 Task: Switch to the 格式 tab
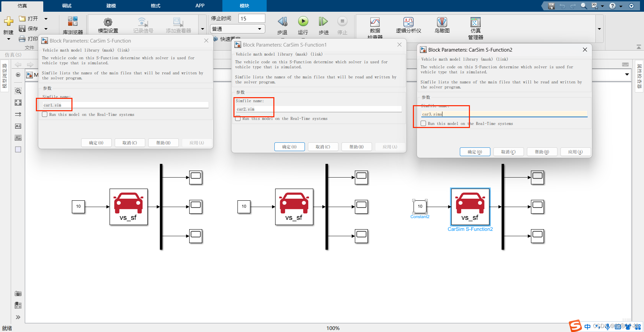[155, 6]
